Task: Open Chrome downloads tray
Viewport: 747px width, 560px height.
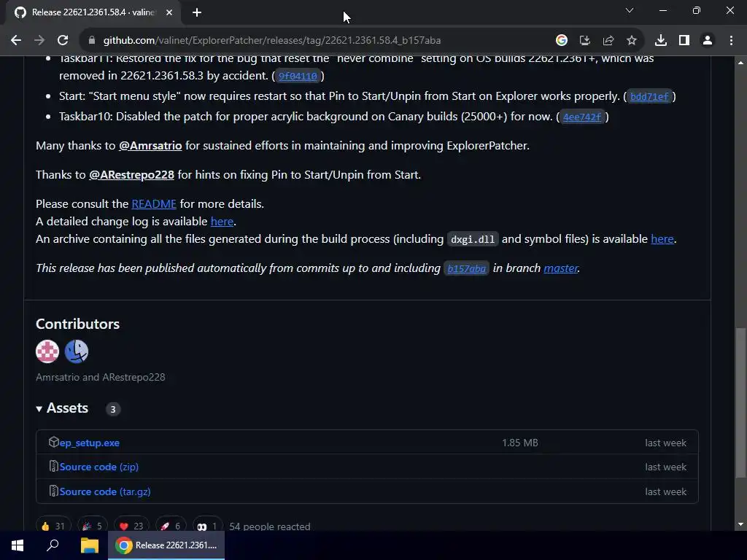Action: [x=661, y=41]
